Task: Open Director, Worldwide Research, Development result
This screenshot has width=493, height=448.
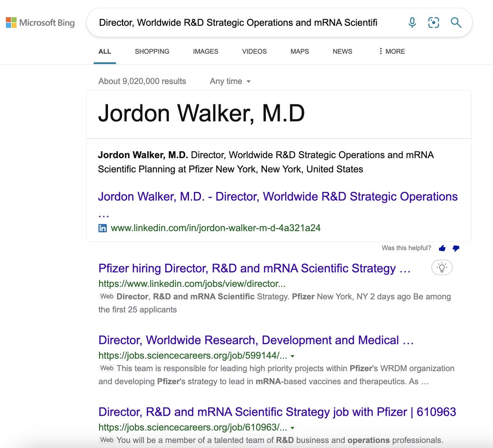Action: click(256, 340)
